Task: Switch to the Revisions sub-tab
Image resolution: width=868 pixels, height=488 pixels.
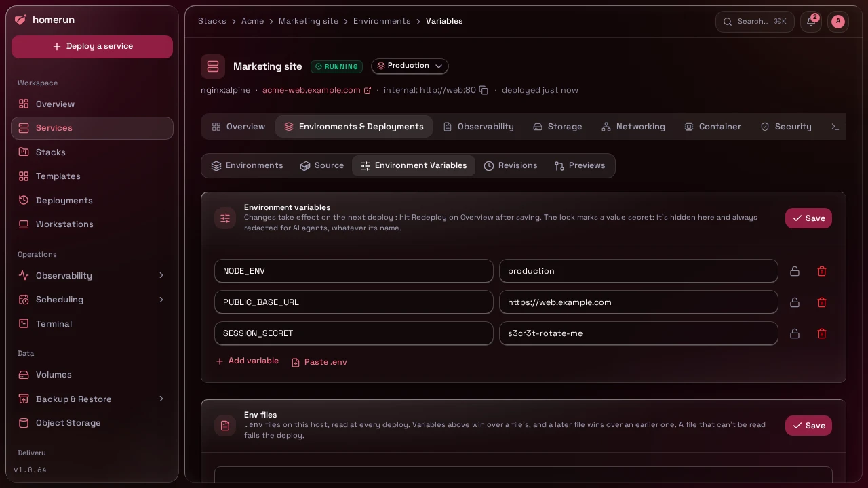Action: click(511, 165)
